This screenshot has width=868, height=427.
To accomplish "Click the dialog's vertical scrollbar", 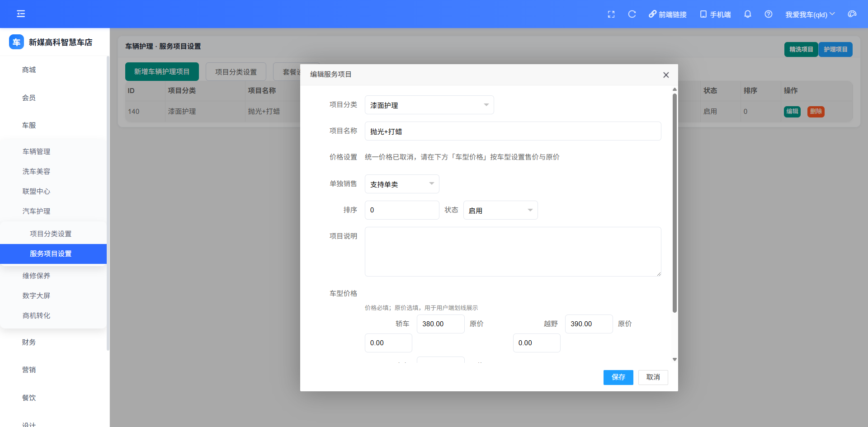I will coord(675,203).
